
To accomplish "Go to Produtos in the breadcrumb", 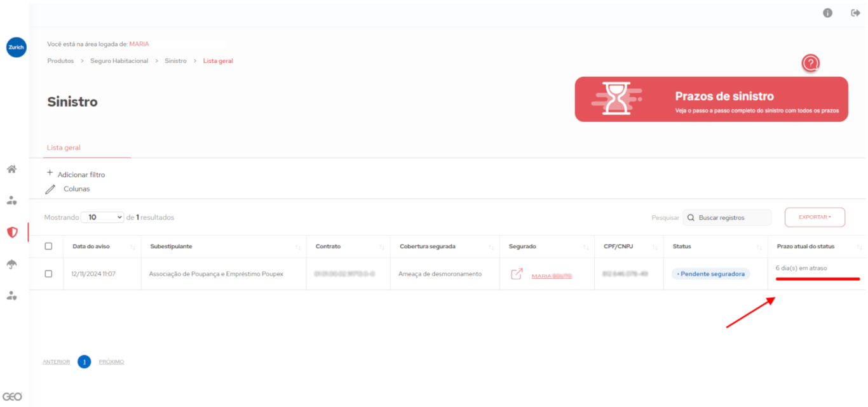I will (60, 61).
